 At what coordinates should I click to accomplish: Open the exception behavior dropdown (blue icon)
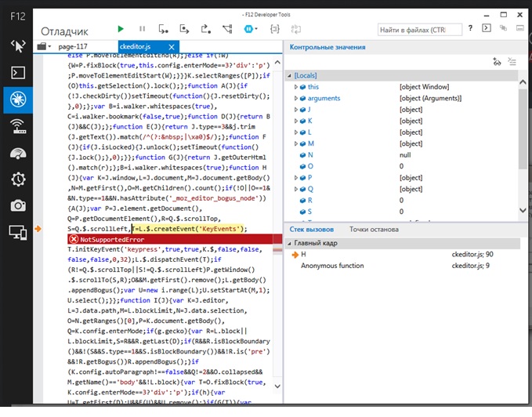[251, 29]
